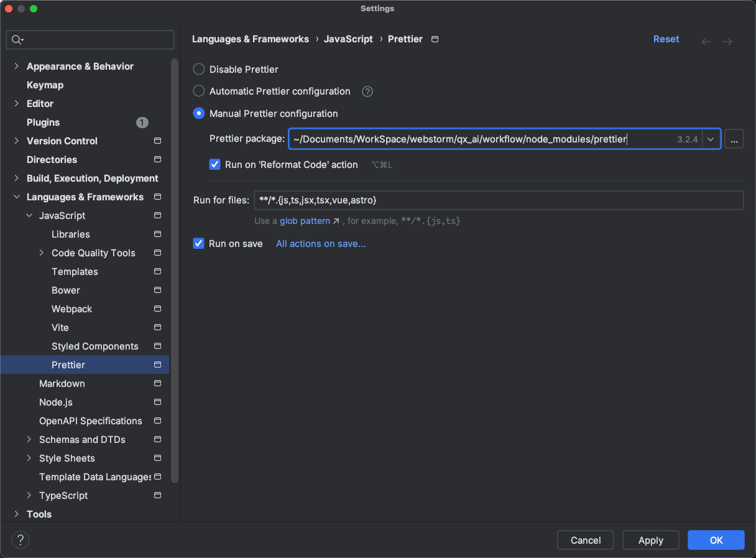Expand the Editor section
This screenshot has width=756, height=558.
pos(17,104)
